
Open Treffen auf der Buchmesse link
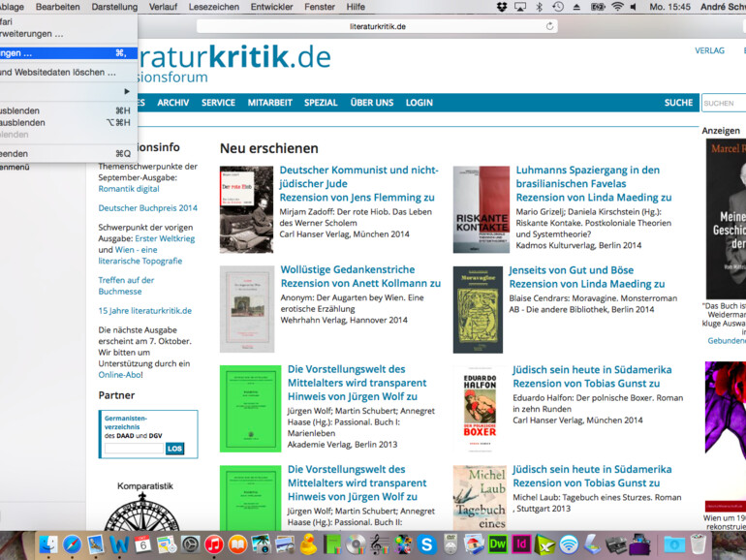coord(126,286)
